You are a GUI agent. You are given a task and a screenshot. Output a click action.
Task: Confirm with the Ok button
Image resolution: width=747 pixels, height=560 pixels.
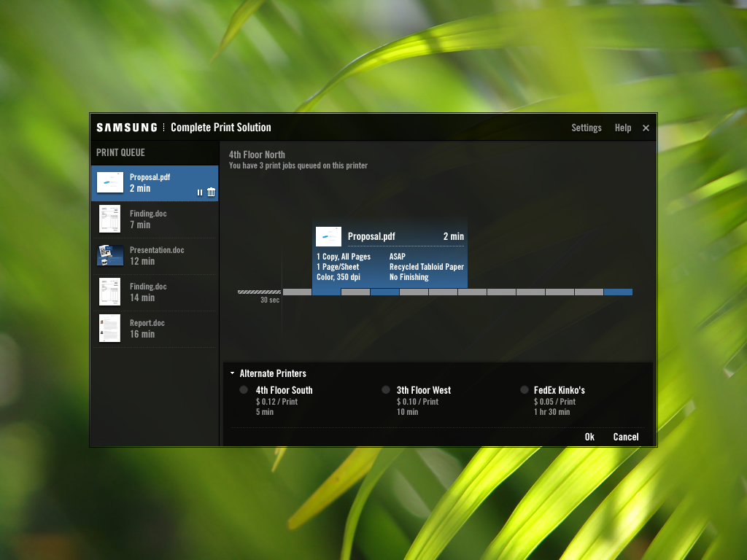[x=589, y=437]
